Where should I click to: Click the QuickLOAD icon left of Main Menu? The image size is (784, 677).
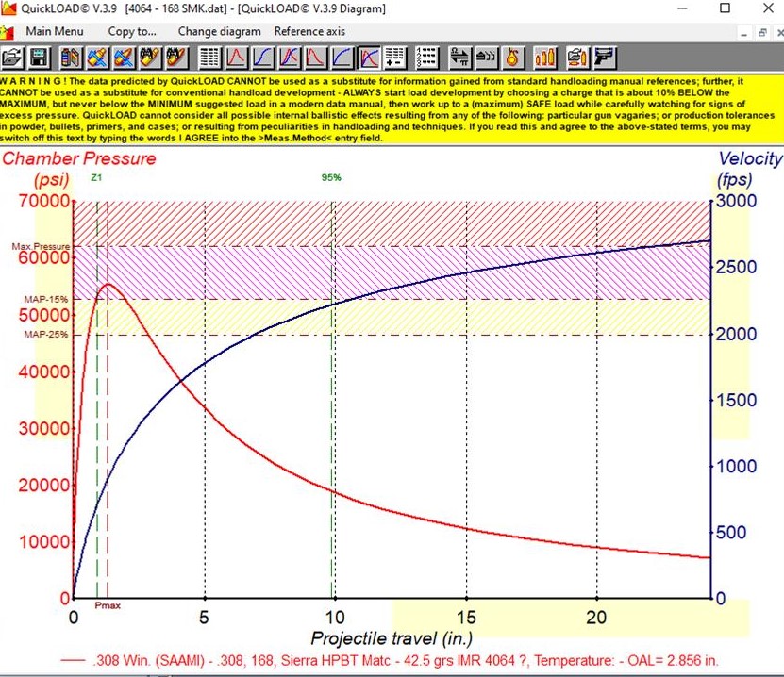coord(7,32)
